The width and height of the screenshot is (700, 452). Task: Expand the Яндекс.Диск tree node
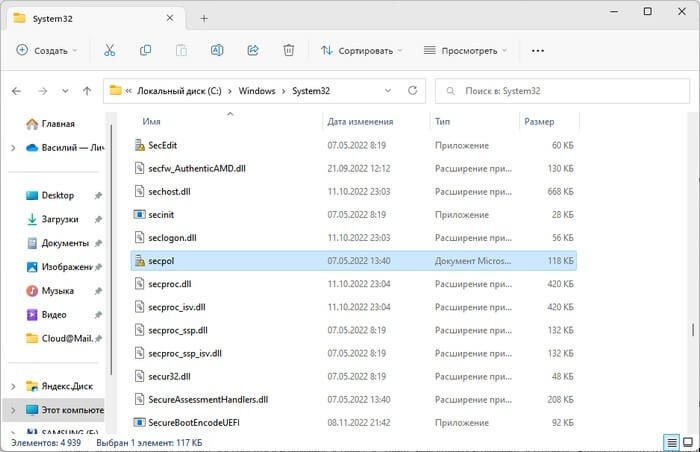pos(13,386)
